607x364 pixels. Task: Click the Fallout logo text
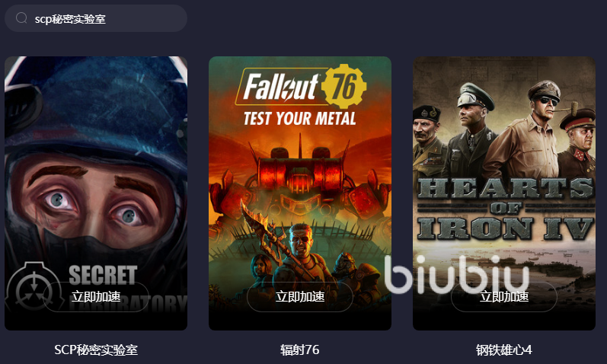point(281,87)
